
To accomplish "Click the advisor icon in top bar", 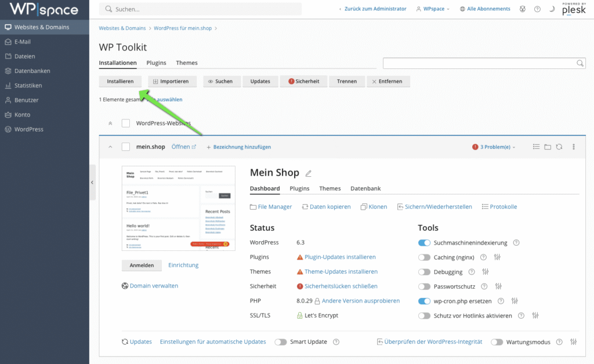I will coord(523,9).
